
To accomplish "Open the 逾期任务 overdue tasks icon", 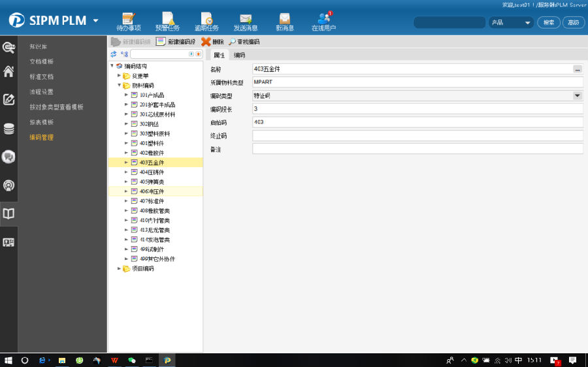I will pyautogui.click(x=206, y=20).
